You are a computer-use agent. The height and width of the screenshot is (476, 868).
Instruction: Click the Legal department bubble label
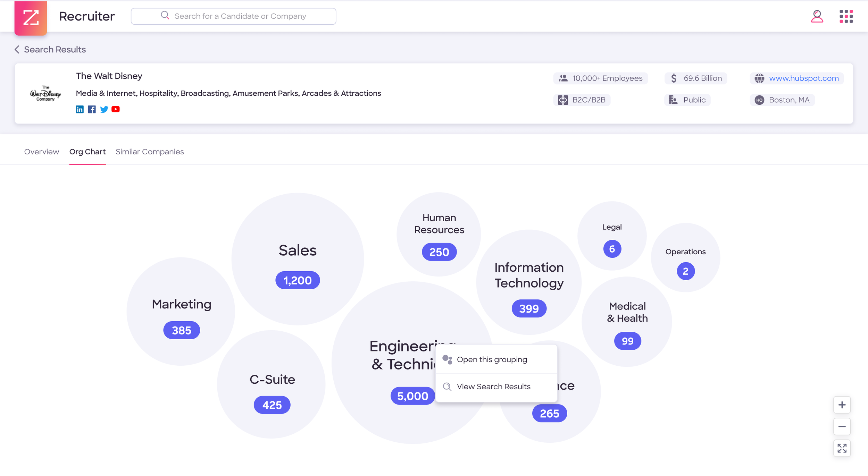coord(612,227)
